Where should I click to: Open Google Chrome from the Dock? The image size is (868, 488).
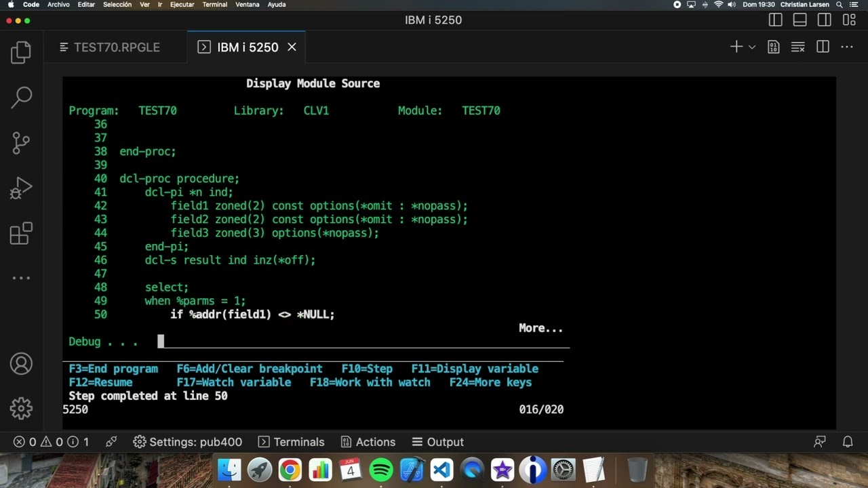[290, 470]
